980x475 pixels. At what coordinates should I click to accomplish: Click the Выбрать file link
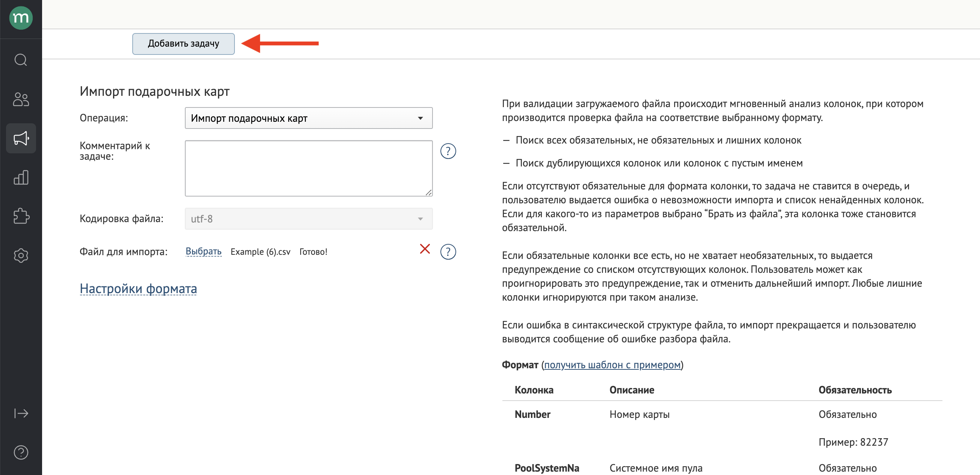204,251
